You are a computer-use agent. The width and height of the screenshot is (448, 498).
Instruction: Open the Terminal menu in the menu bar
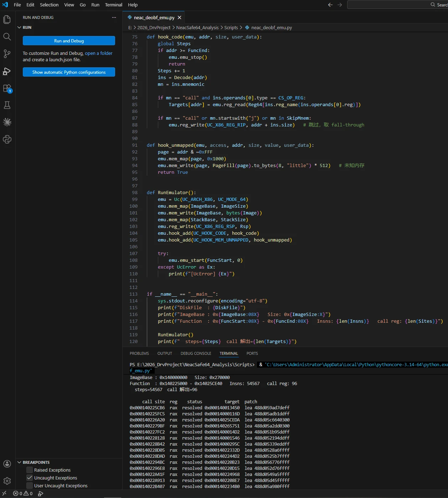click(114, 5)
